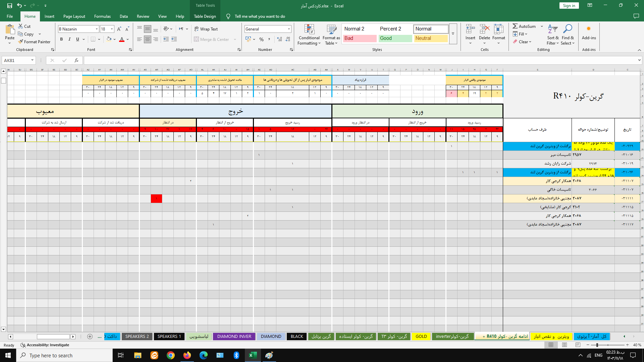The height and width of the screenshot is (362, 644).
Task: Toggle Bold formatting
Action: click(61, 40)
